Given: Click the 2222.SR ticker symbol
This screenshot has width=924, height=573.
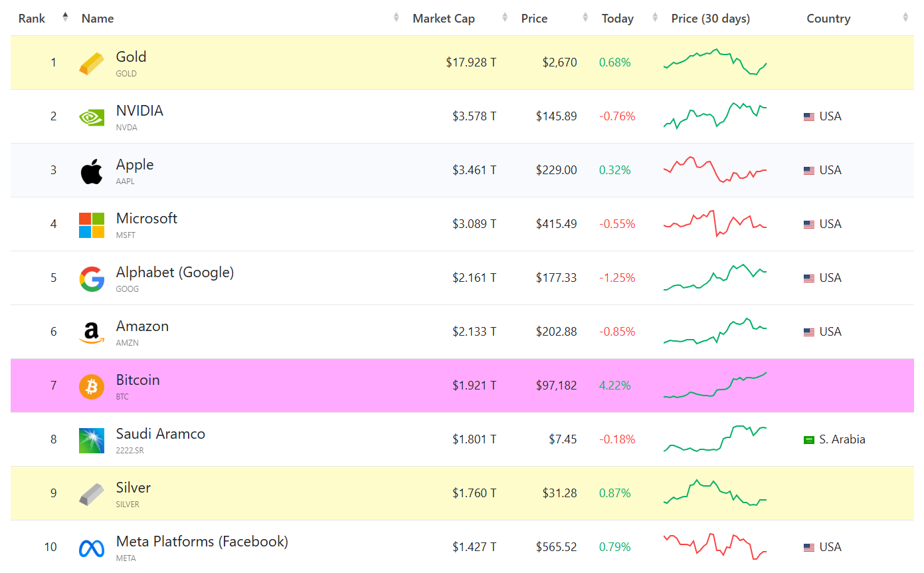Looking at the screenshot, I should [130, 451].
